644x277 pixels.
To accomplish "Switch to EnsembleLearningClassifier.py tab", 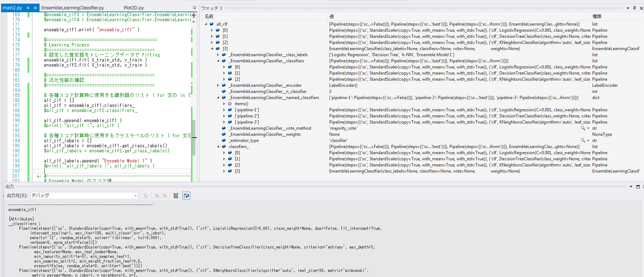I will tap(73, 8).
